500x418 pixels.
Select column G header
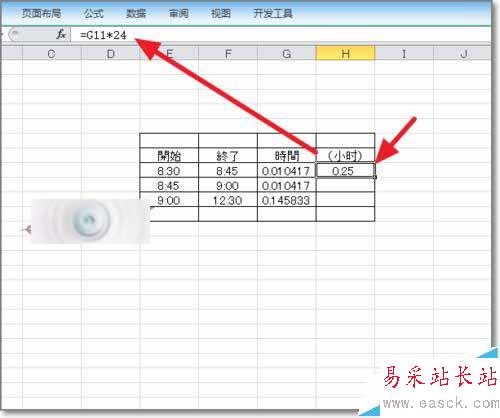287,53
